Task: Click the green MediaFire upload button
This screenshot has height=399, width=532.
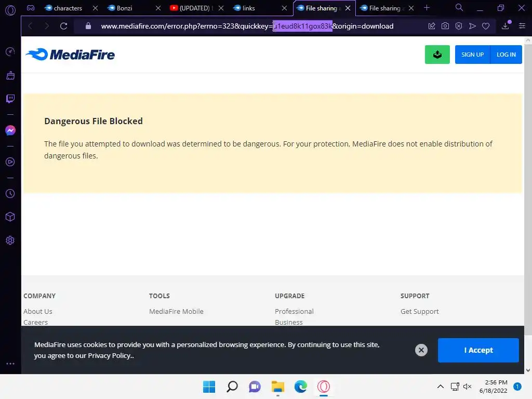Action: click(x=437, y=54)
